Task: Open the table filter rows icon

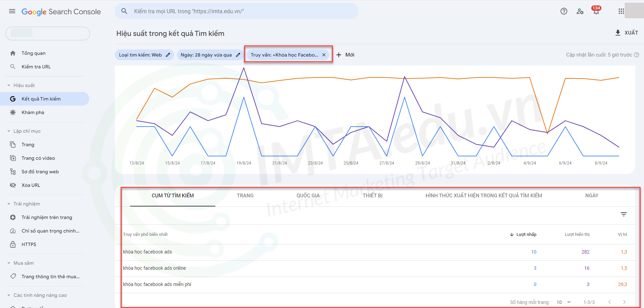Action: coord(624,214)
